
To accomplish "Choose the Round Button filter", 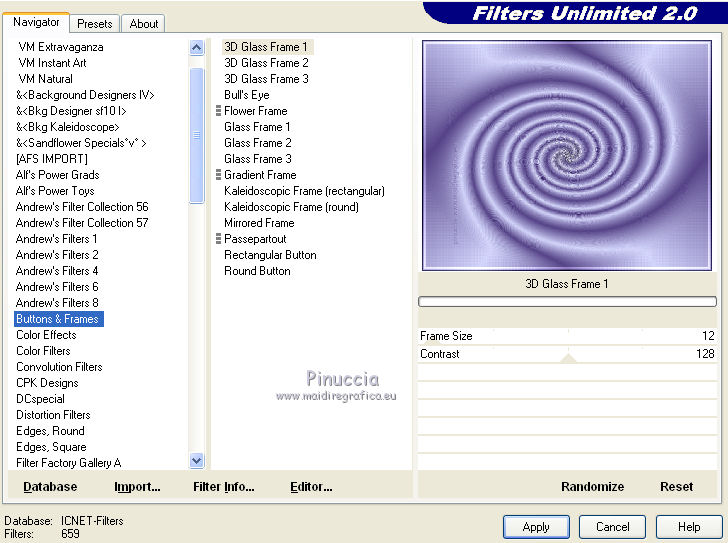I will [257, 271].
